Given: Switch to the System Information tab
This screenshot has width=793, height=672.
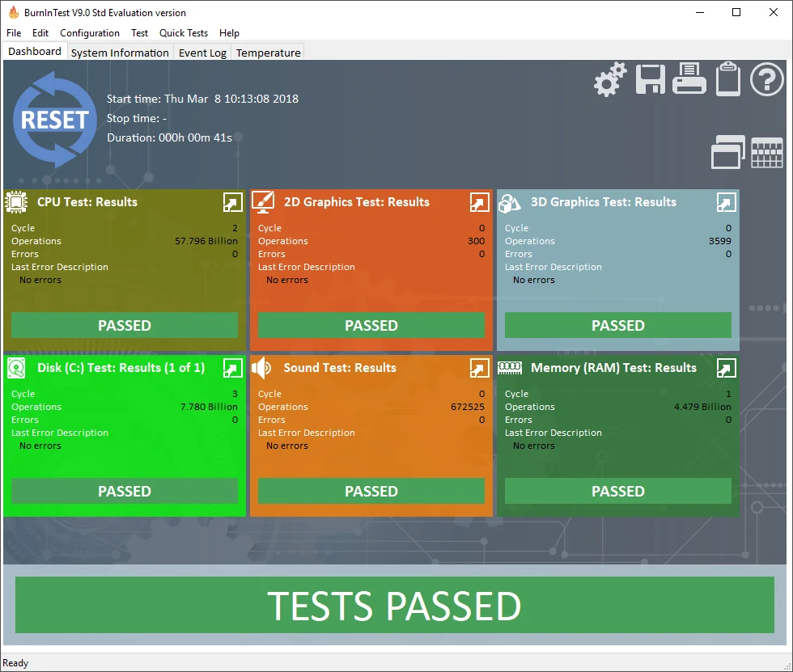Looking at the screenshot, I should 120,53.
